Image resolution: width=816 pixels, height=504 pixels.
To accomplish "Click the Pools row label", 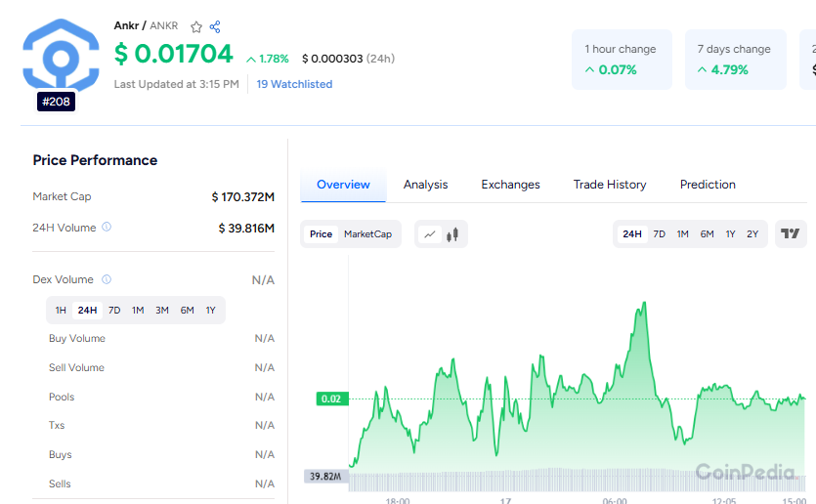I will tap(62, 397).
